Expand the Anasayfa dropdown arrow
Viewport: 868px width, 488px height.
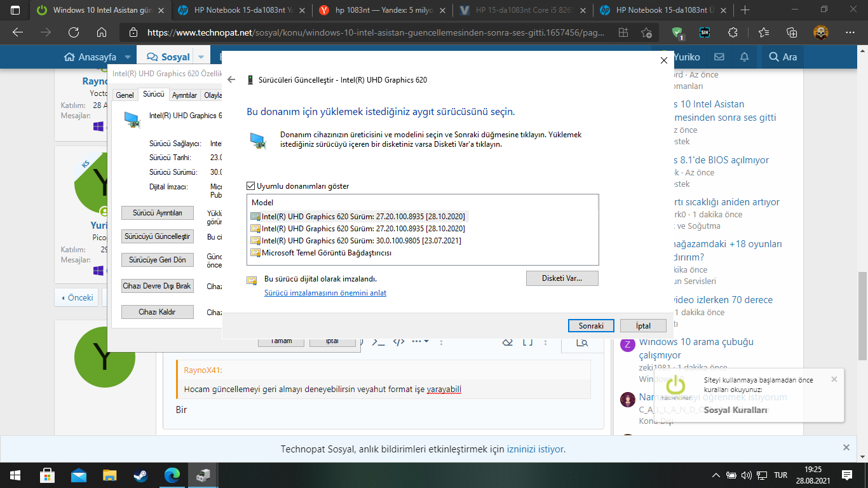tap(127, 57)
